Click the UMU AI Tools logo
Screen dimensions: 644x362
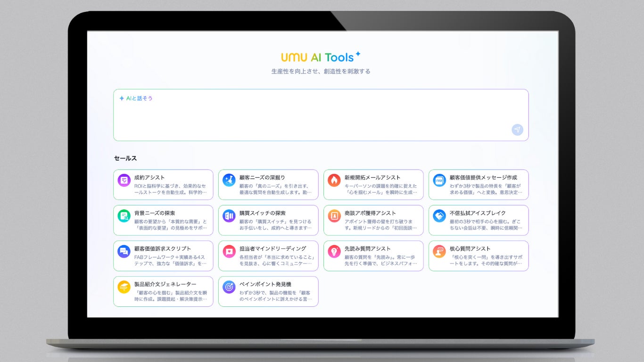[321, 57]
